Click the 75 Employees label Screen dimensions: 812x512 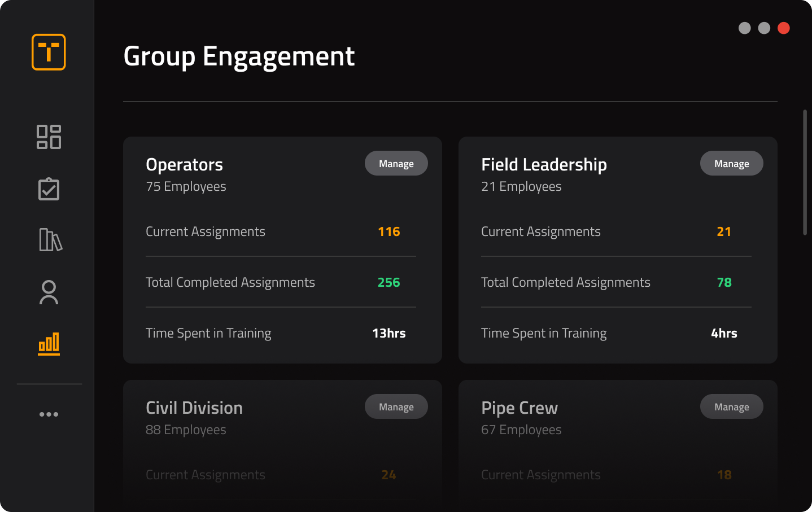tap(186, 186)
